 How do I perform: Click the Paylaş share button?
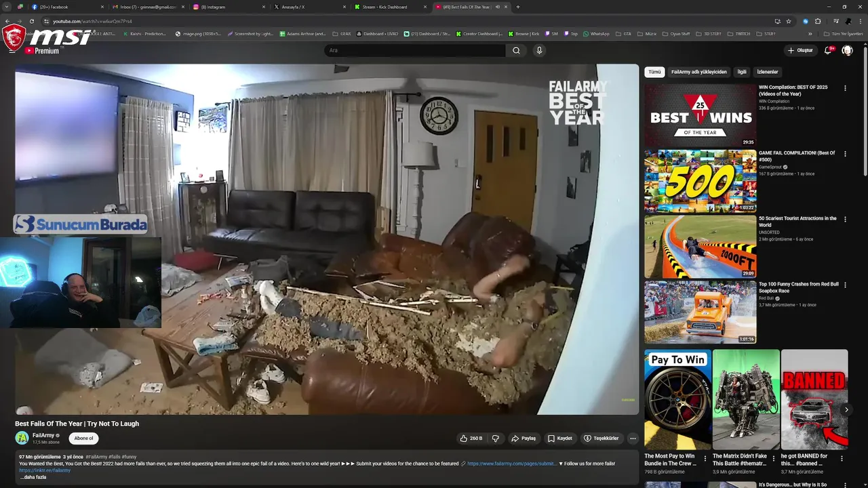tap(524, 439)
